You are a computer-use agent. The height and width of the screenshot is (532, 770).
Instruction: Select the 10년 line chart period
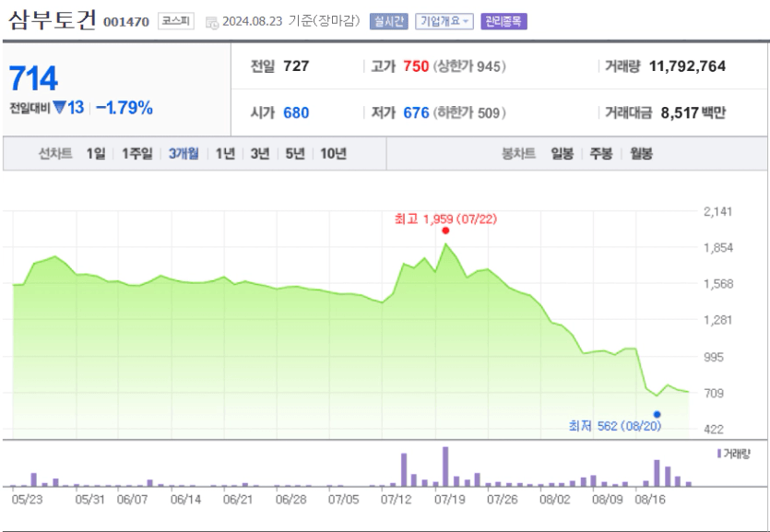pos(334,154)
